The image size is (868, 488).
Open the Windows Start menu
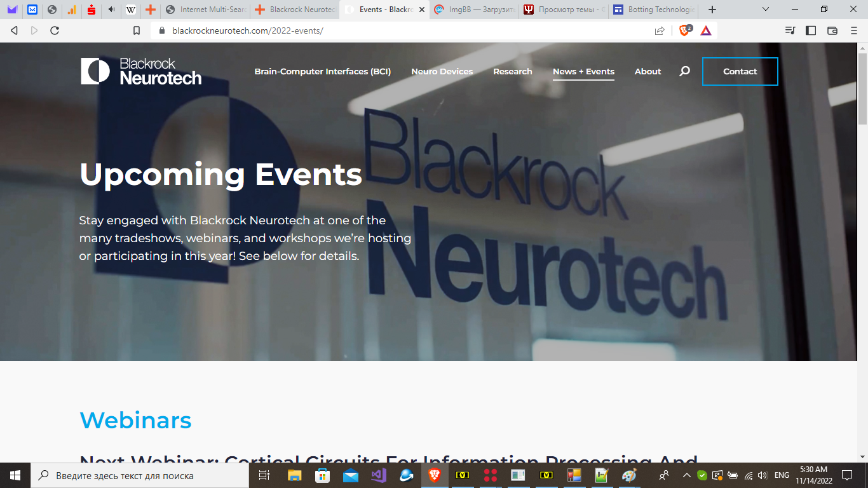(x=15, y=475)
